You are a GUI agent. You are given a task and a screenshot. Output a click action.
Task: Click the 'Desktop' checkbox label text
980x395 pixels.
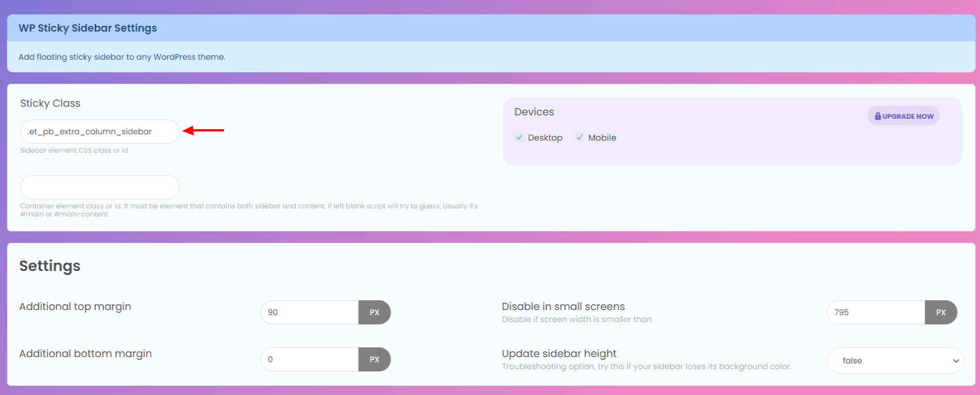tap(545, 138)
